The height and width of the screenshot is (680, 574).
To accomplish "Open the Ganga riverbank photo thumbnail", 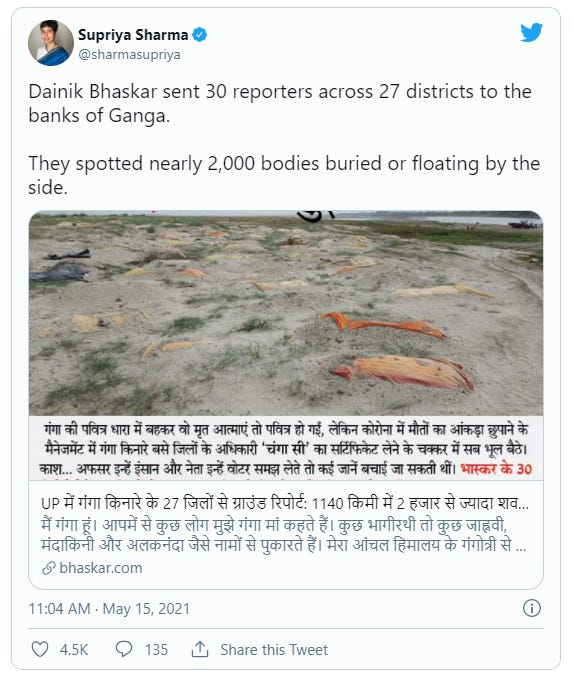I will 286,313.
